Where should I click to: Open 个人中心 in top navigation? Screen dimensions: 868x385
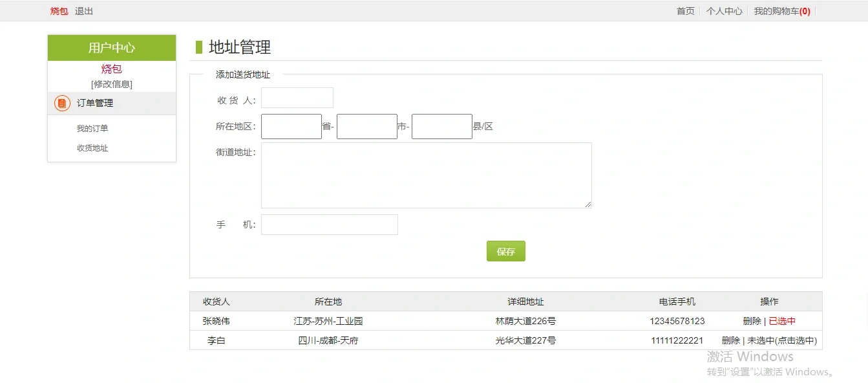(x=724, y=11)
